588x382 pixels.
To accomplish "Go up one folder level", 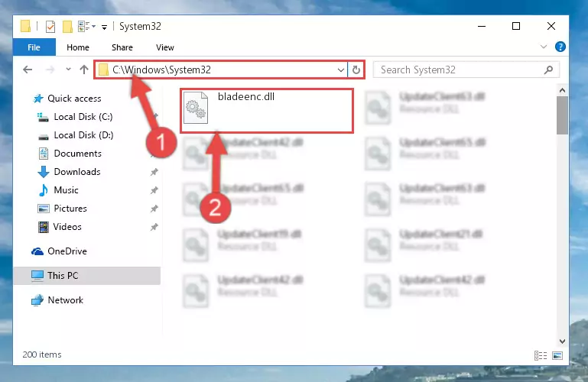I will [84, 70].
